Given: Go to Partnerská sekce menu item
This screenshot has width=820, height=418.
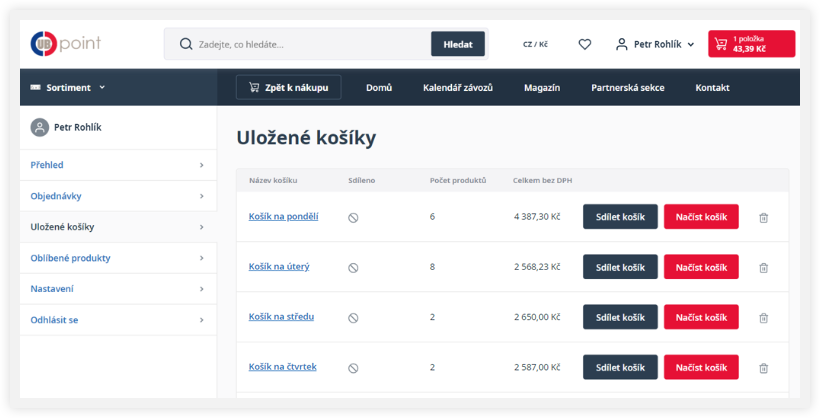Looking at the screenshot, I should point(627,88).
